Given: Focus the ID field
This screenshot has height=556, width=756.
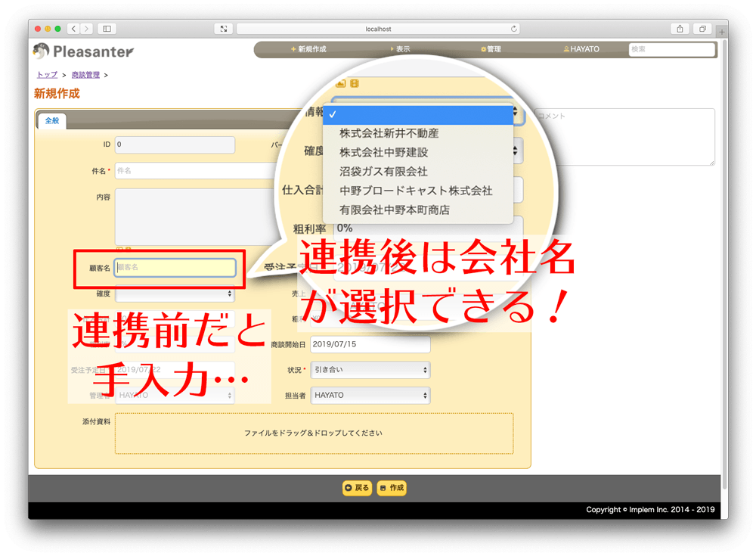Looking at the screenshot, I should 175,144.
